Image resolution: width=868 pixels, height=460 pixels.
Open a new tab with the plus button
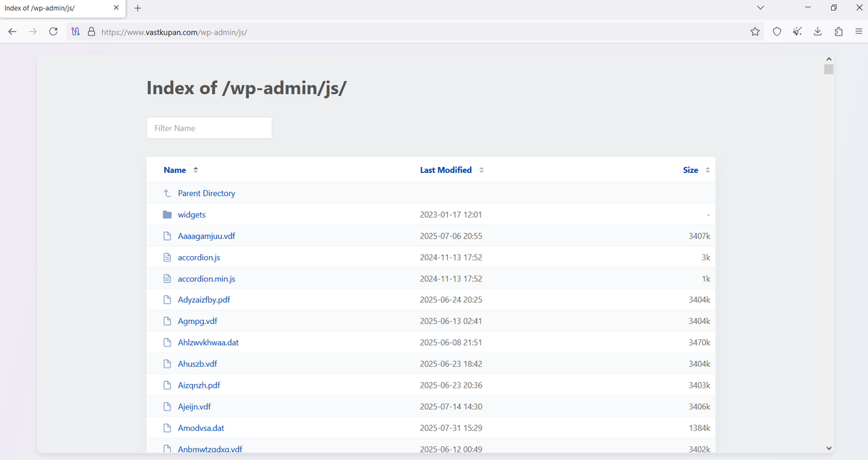(x=137, y=8)
